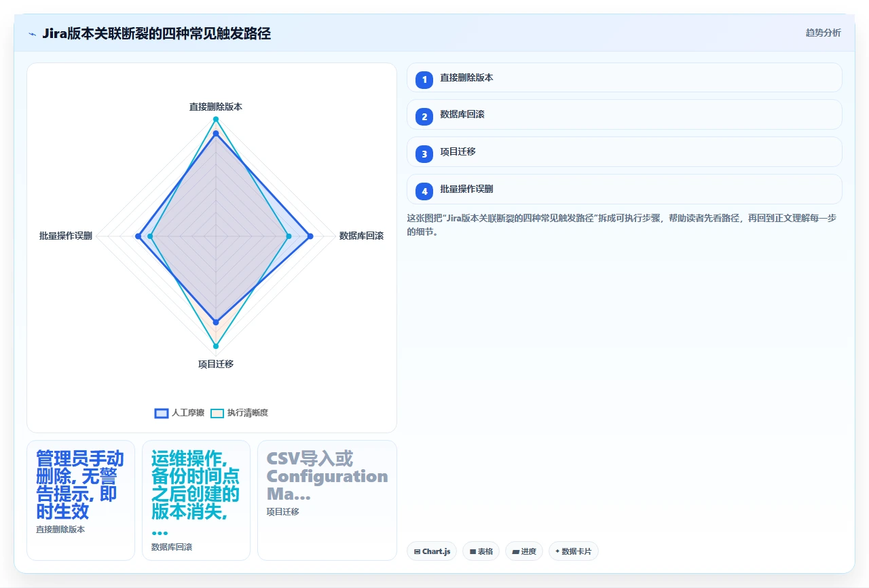Open the 管理员手动删除 data card
Viewport: 869px width, 588px height.
pos(81,500)
